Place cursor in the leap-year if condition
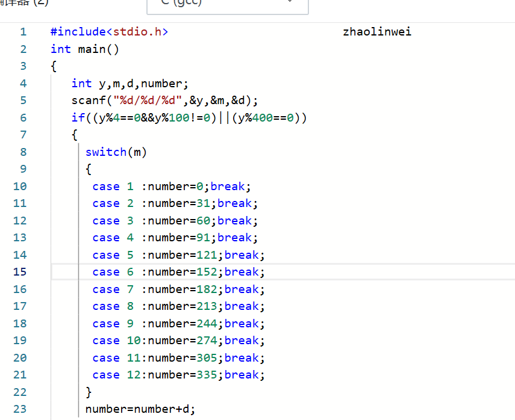 click(x=189, y=118)
